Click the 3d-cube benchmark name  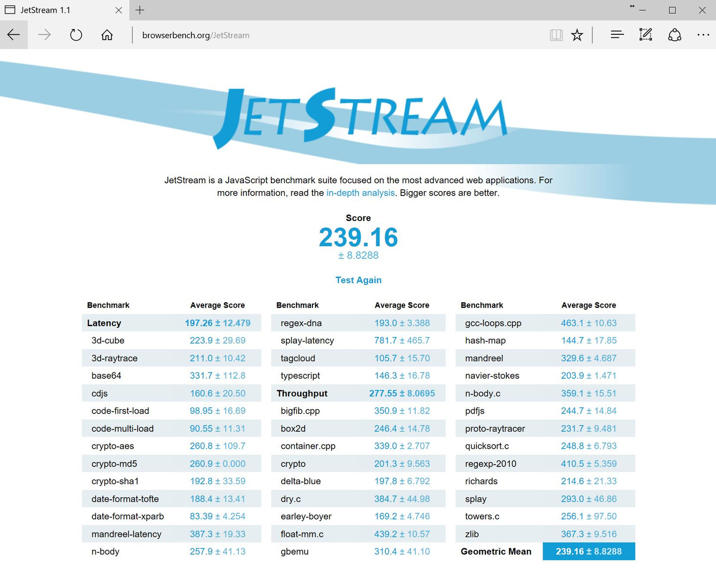pyautogui.click(x=108, y=341)
